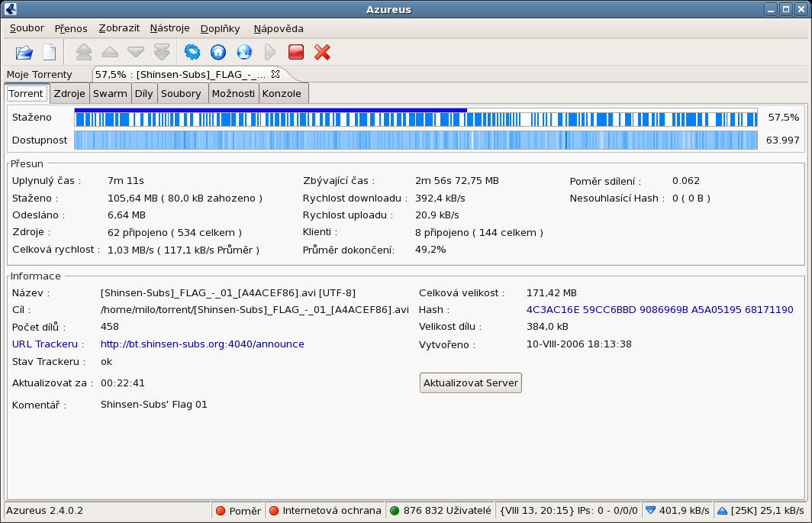Click the Azureus app icon in title bar
Image resolution: width=812 pixels, height=523 pixels.
[x=11, y=9]
